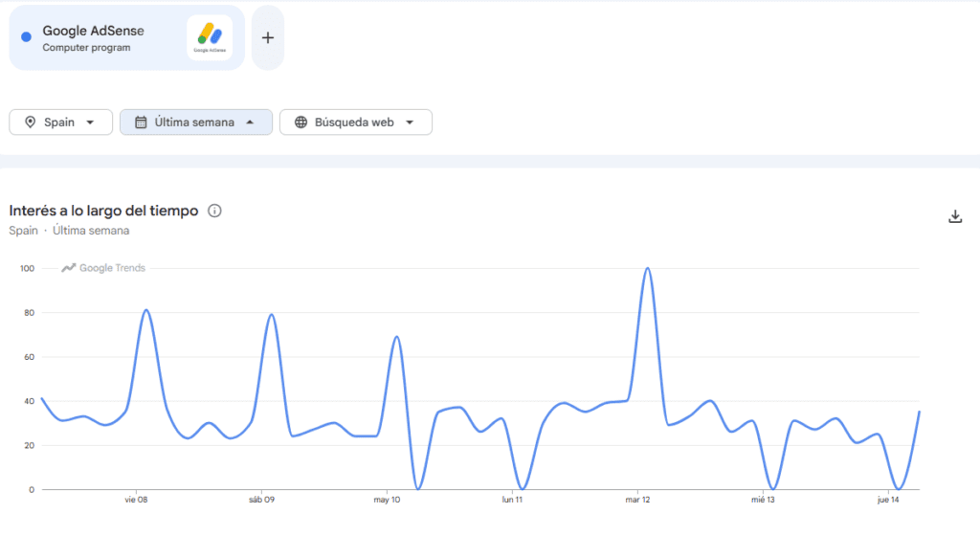The image size is (980, 536).
Task: Click the may 10 axis label
Action: coord(387,500)
